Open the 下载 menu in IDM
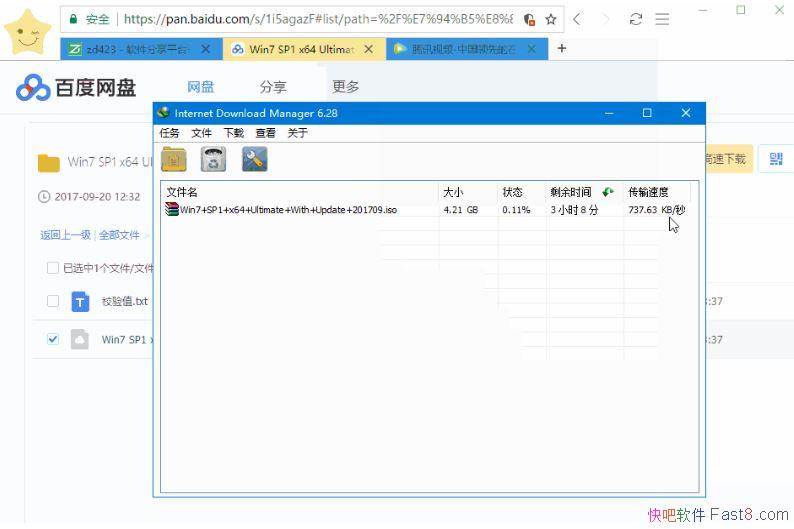Viewport: 794px width, 529px height. pyautogui.click(x=233, y=133)
